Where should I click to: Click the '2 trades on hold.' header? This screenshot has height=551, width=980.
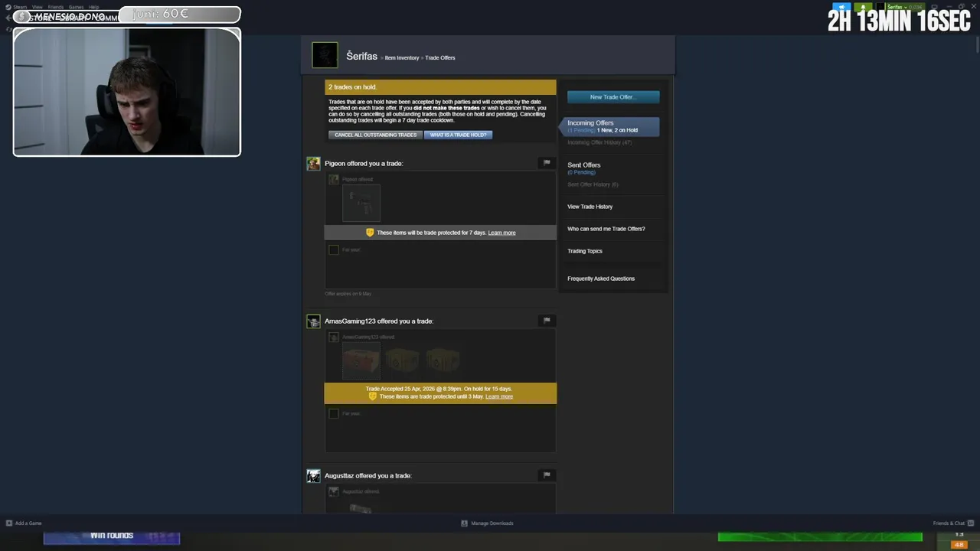[440, 87]
